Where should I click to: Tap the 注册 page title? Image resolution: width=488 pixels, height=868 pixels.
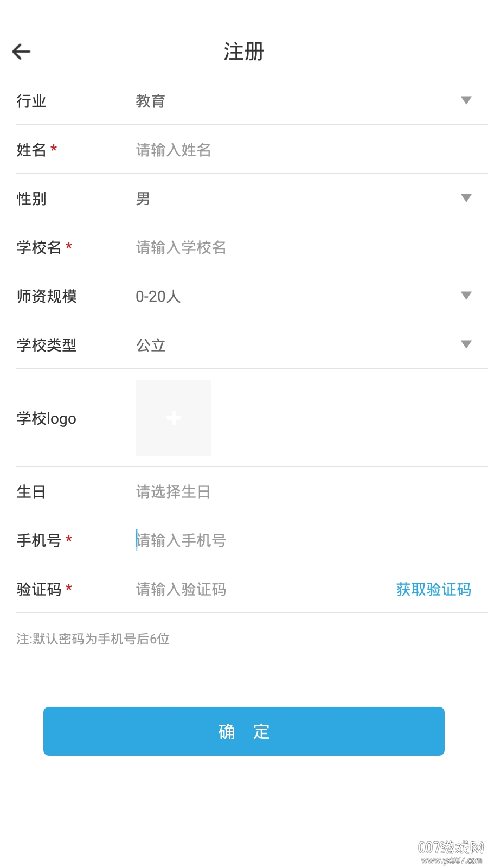click(243, 52)
